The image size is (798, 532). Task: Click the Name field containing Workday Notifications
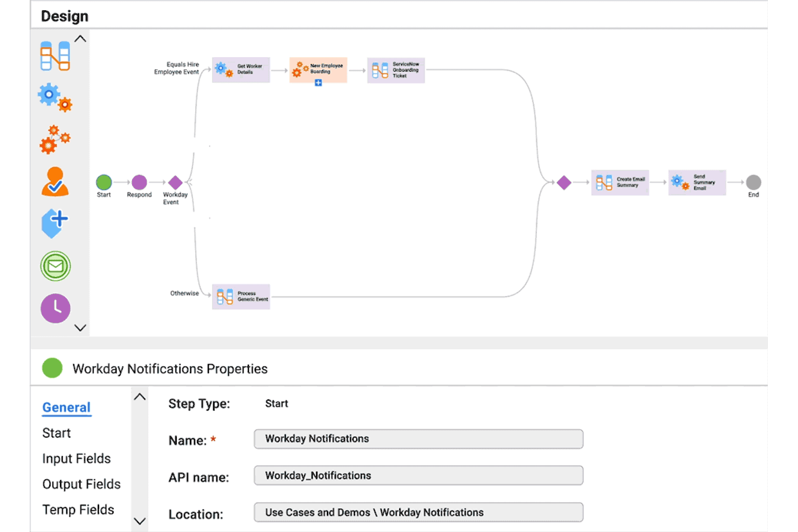pyautogui.click(x=418, y=439)
